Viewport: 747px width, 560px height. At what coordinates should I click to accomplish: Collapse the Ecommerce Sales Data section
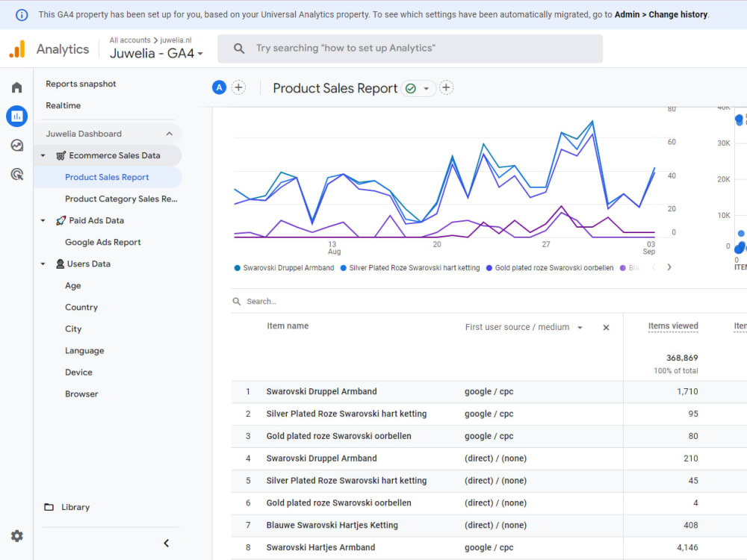coord(43,155)
